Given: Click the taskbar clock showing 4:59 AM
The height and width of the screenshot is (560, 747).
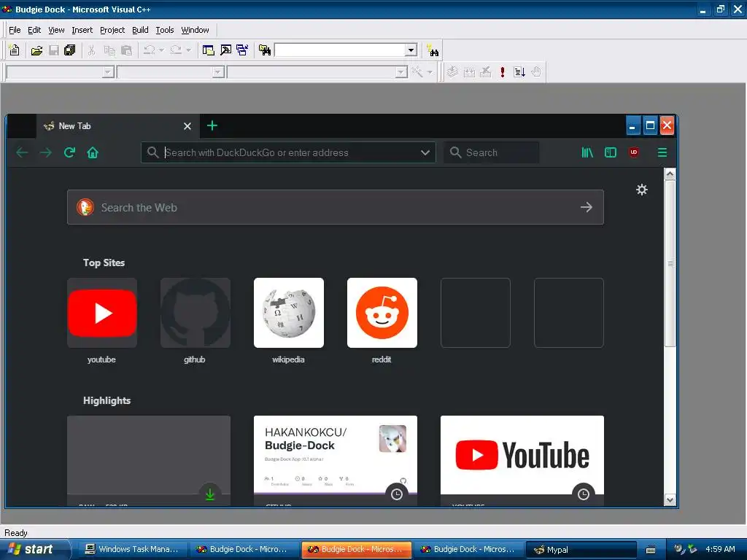Looking at the screenshot, I should 720,549.
